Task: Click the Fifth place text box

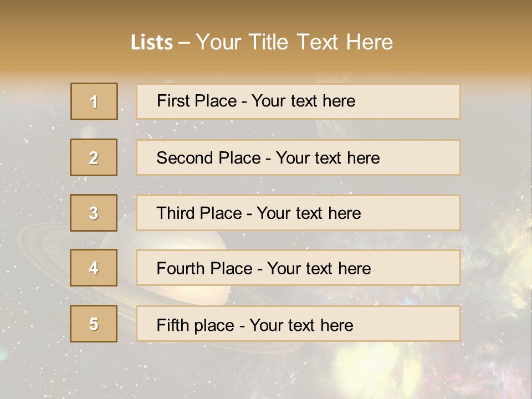Action: pyautogui.click(x=298, y=324)
